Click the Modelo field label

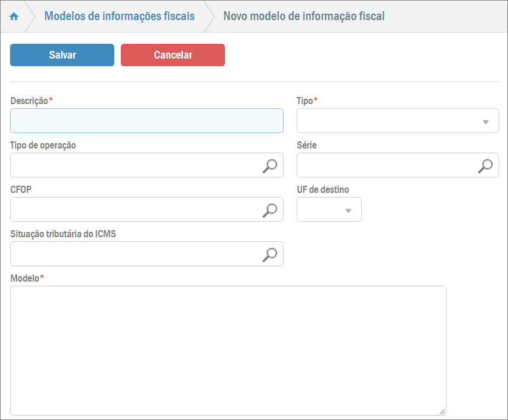[x=25, y=278]
